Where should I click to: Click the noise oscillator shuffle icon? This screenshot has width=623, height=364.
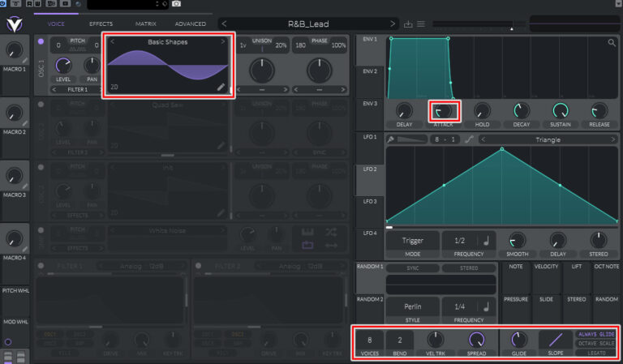[x=330, y=231]
